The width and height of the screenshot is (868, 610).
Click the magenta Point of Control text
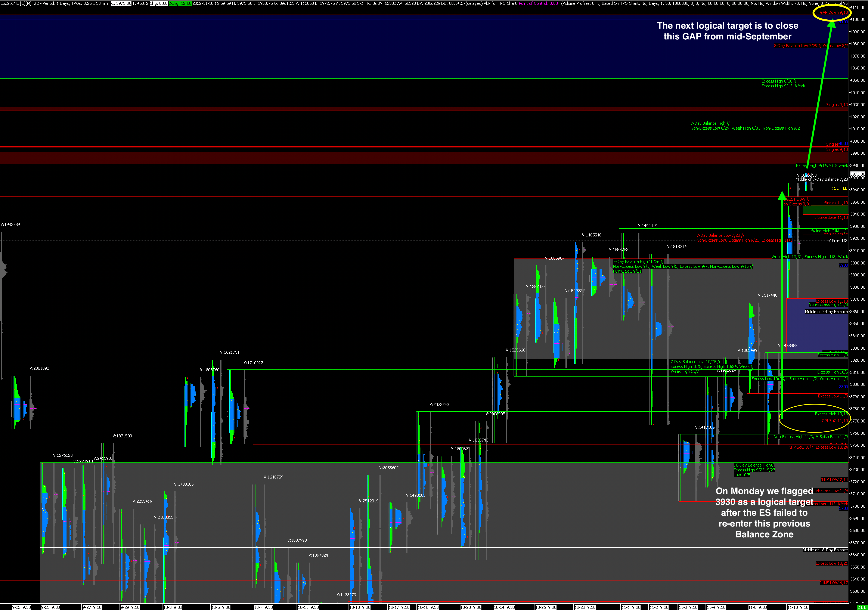click(538, 3)
